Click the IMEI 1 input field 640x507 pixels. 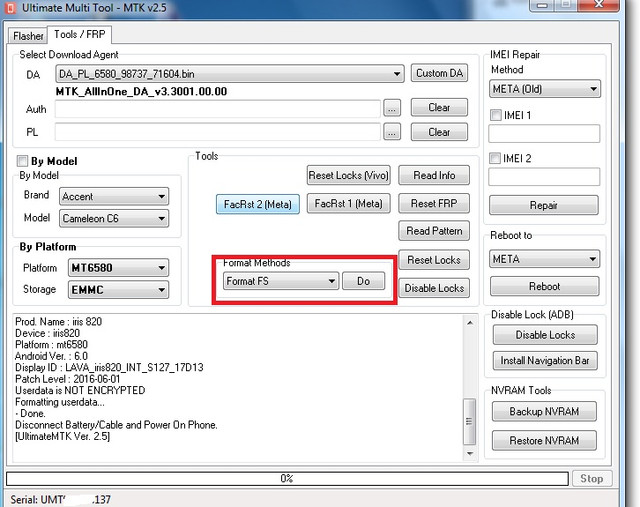point(544,133)
